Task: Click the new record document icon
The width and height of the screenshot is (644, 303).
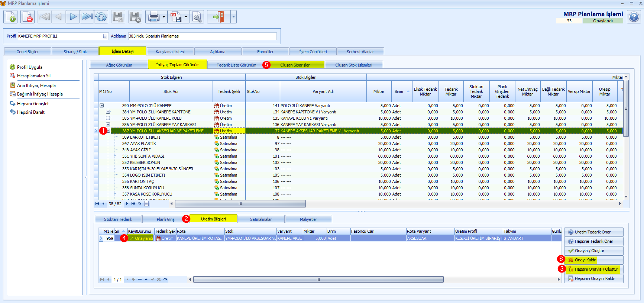Action: pos(10,17)
